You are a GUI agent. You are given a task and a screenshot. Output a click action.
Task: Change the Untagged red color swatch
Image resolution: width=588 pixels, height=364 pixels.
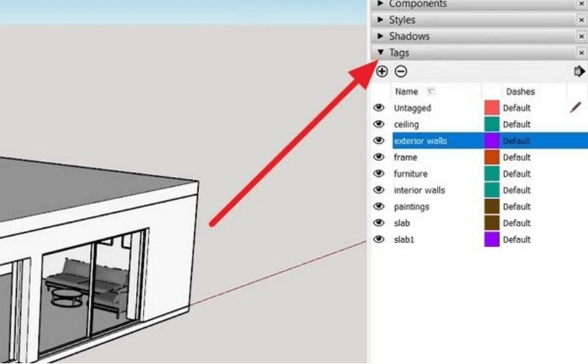[x=492, y=108]
